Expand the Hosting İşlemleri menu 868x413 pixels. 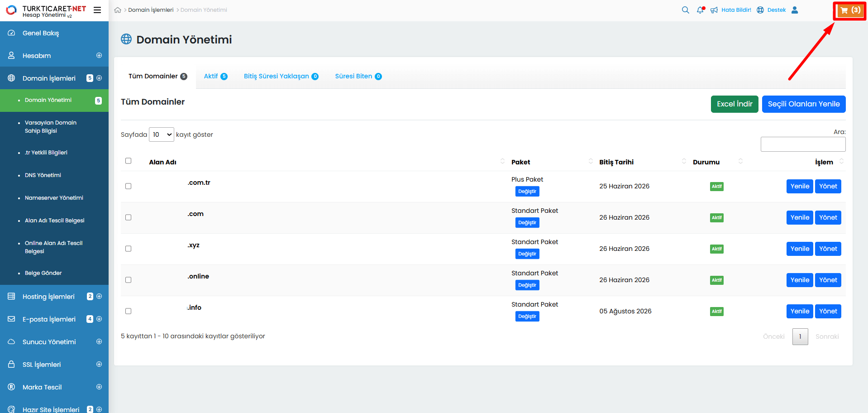(x=99, y=297)
